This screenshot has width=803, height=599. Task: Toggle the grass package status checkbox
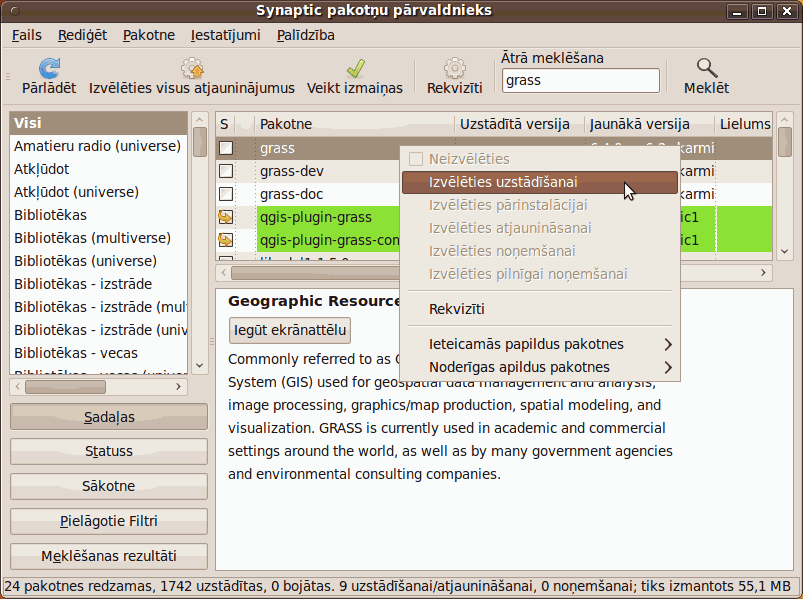point(226,148)
